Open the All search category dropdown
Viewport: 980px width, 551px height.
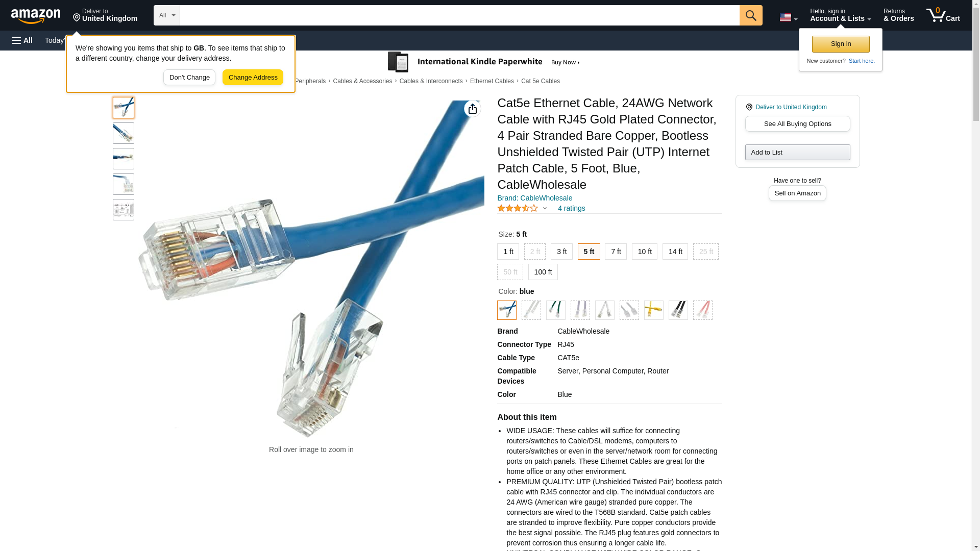[x=167, y=15]
